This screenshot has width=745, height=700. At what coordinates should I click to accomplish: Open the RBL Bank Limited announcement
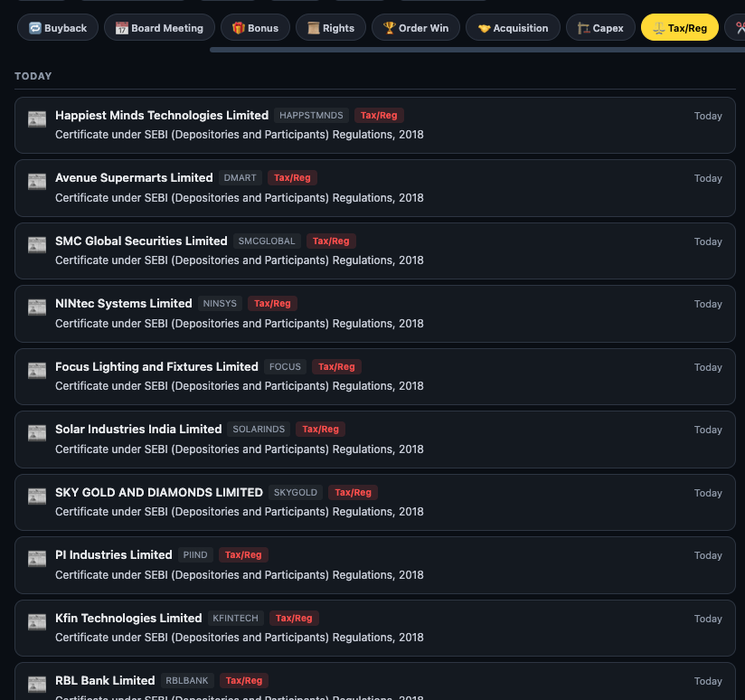(x=372, y=685)
